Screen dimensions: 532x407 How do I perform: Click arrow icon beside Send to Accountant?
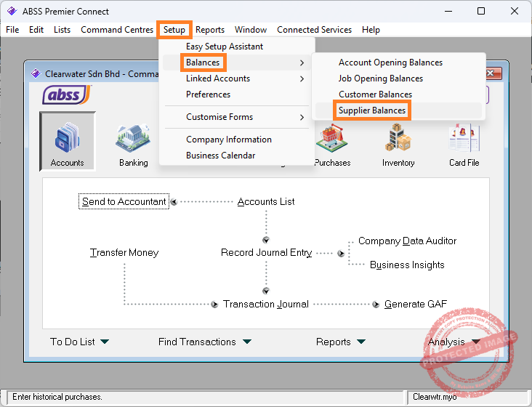click(174, 202)
